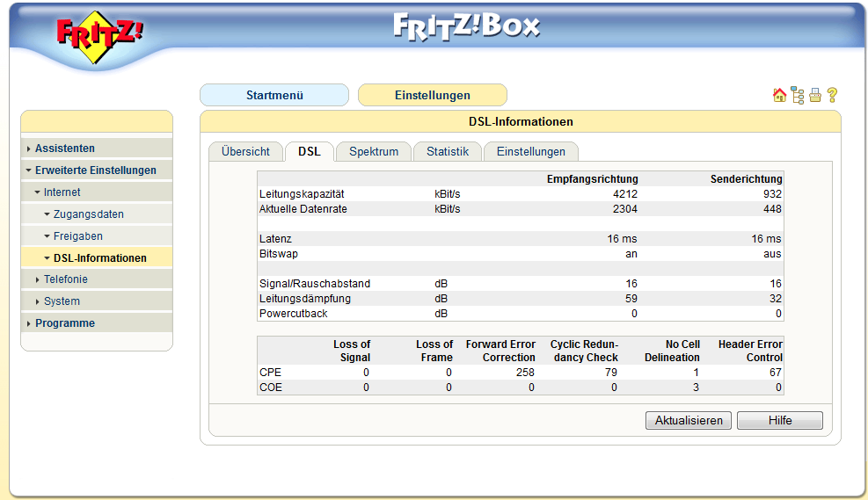Go to Startmenü

(274, 95)
